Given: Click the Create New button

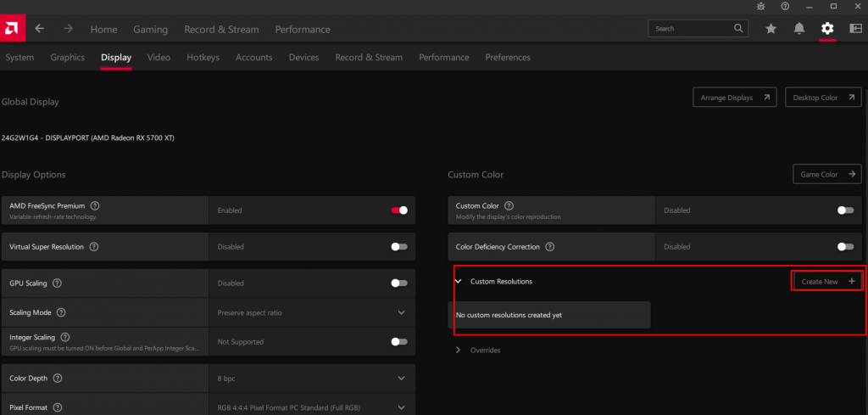Looking at the screenshot, I should pos(827,281).
